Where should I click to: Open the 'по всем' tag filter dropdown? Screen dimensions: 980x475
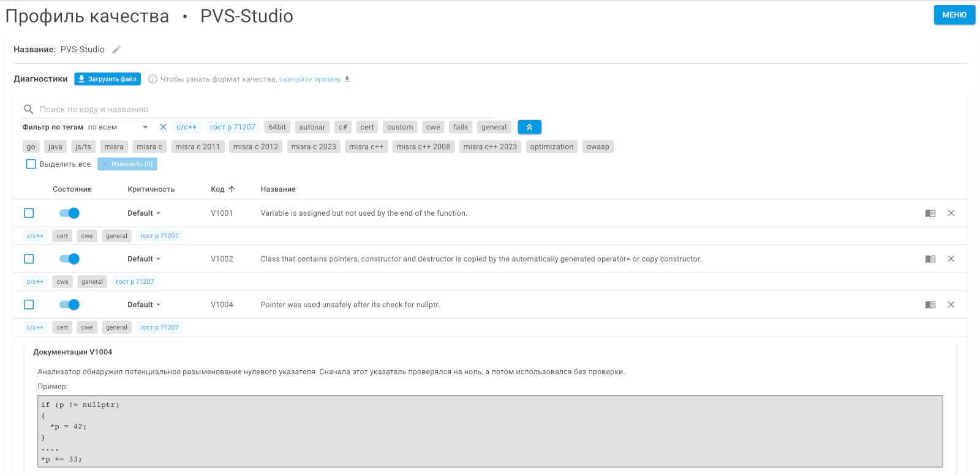click(x=118, y=127)
